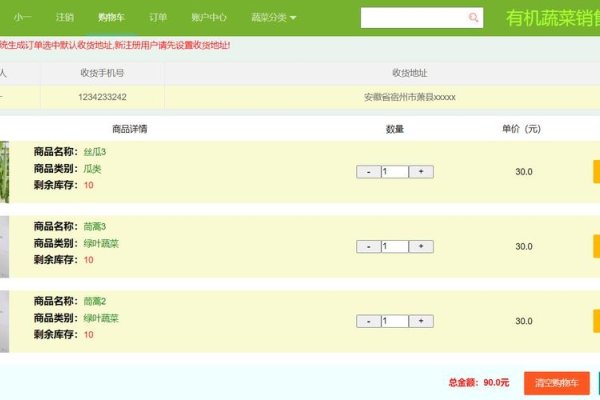Decrease quantity for 茼蒿3
Viewport: 600px width, 400px height.
pos(368,247)
